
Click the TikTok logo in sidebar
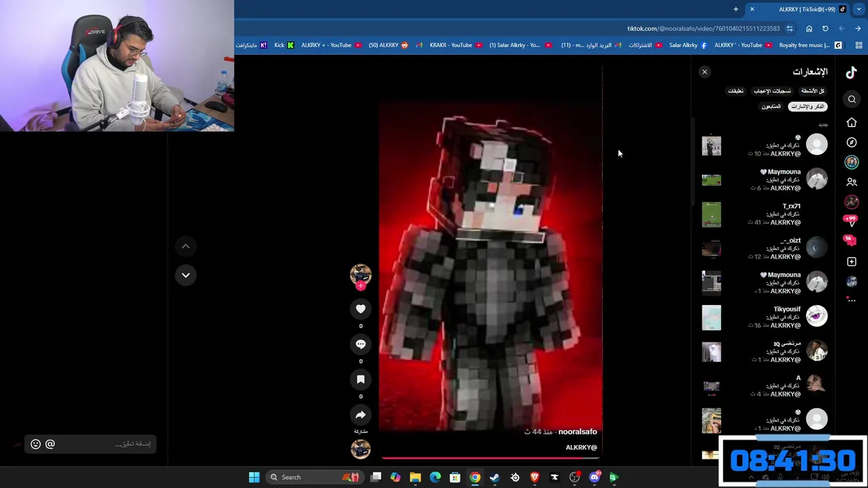click(852, 73)
